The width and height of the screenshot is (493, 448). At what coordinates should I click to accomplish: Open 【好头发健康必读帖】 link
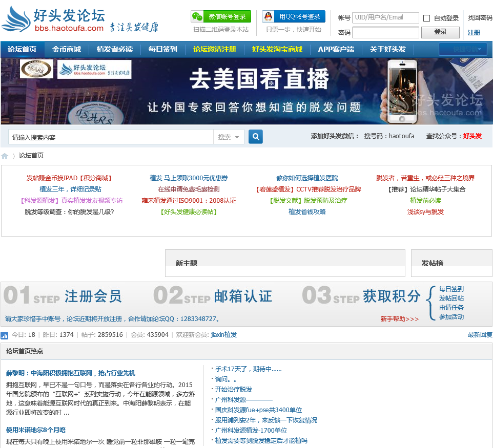[x=189, y=212]
